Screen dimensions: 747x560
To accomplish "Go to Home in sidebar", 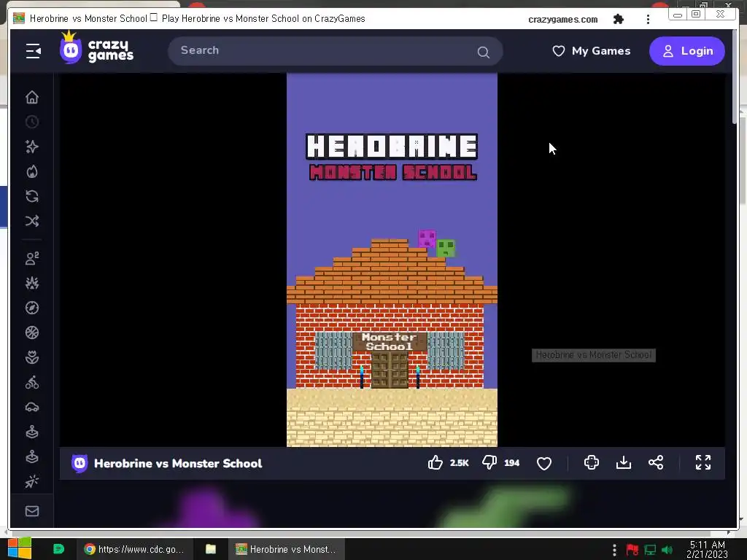I will click(x=32, y=97).
